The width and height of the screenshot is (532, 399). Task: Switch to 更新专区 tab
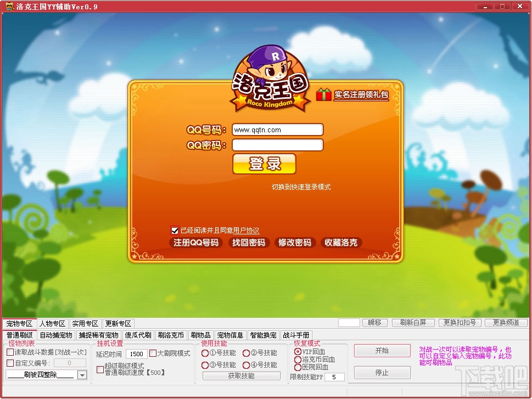pyautogui.click(x=118, y=324)
